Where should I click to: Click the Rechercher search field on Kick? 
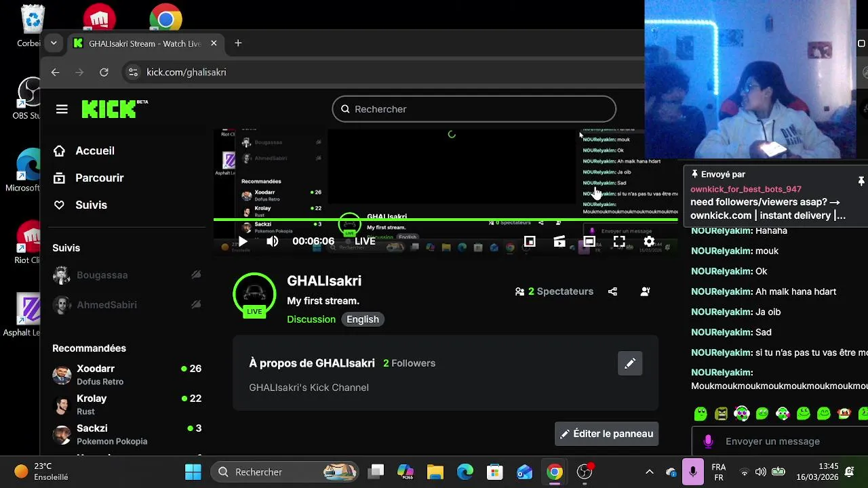coord(474,109)
